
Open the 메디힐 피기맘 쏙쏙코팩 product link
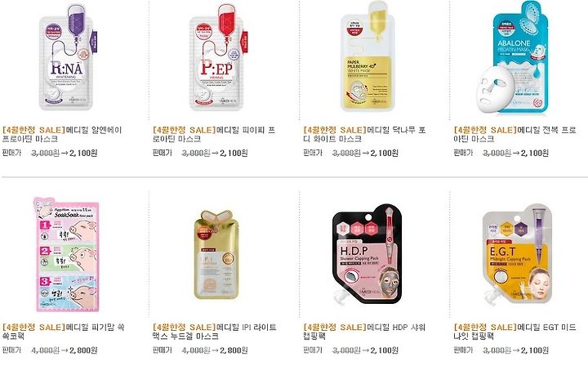pos(64,332)
